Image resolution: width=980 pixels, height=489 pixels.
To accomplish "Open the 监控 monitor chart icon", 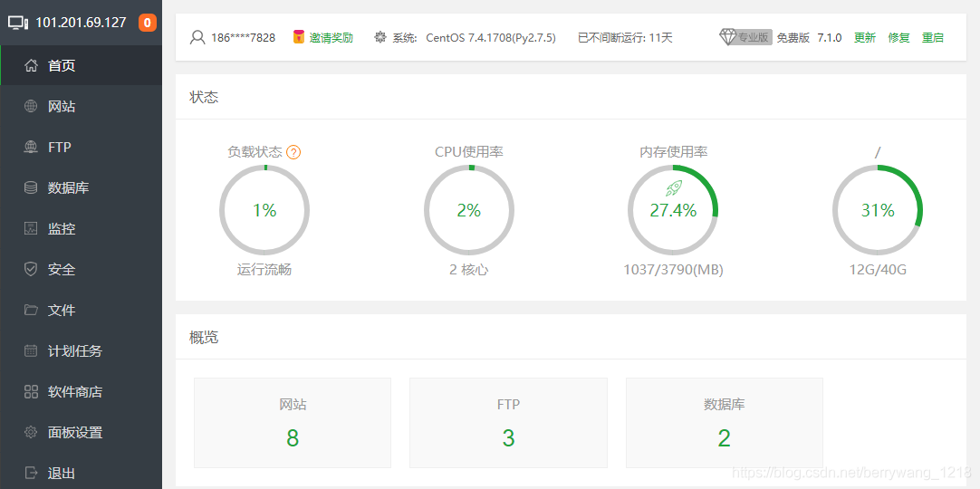I will (31, 228).
